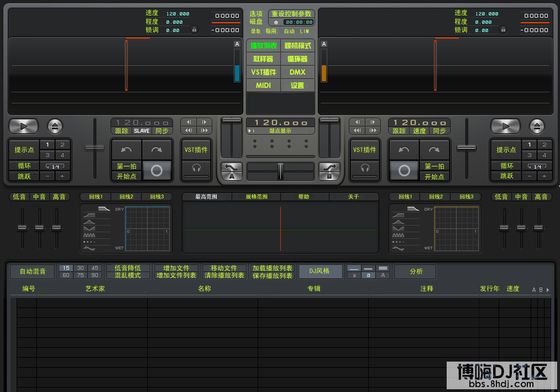Click the left deck fast-forward seek arrow

(204, 131)
